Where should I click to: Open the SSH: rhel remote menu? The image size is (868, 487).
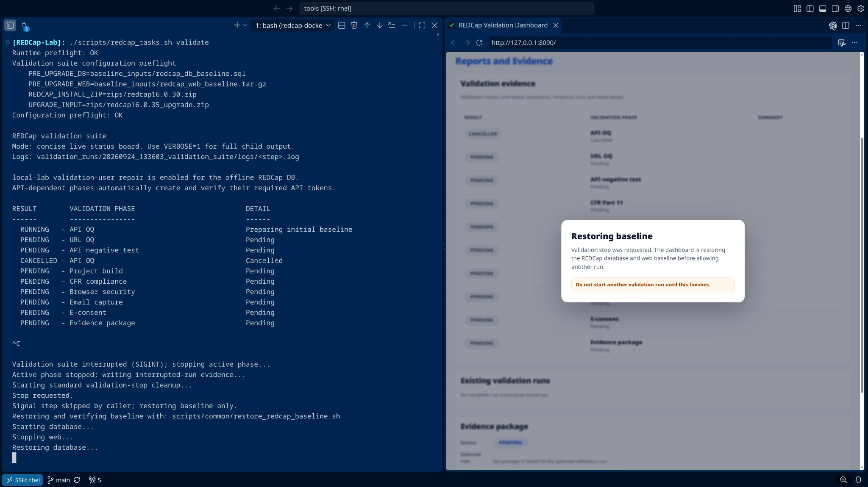pyautogui.click(x=23, y=480)
